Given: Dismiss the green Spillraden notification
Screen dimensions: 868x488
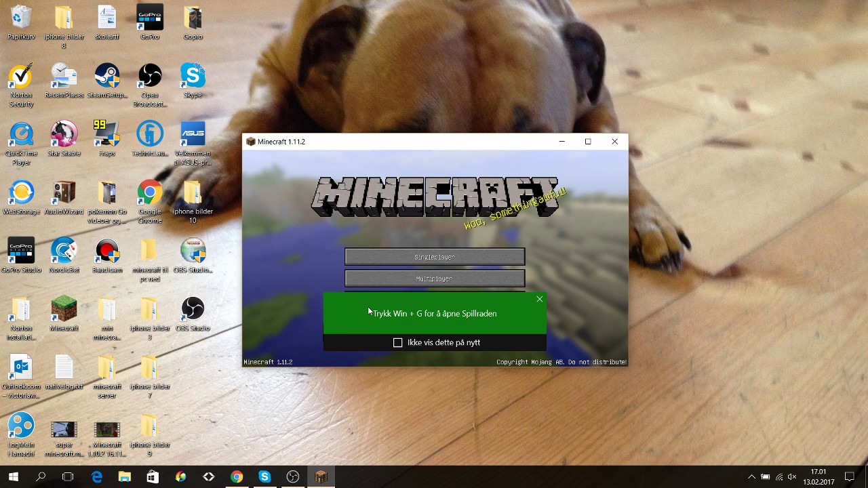Looking at the screenshot, I should pos(540,299).
